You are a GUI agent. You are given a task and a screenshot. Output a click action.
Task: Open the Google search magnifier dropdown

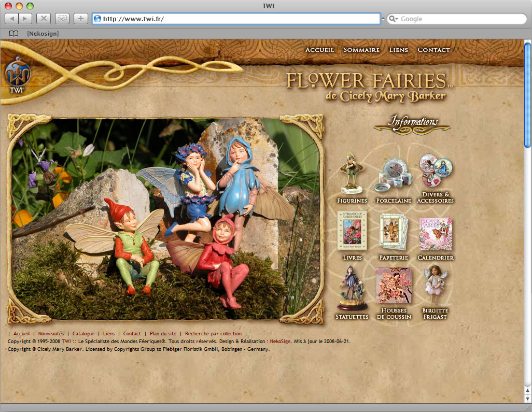coord(394,19)
